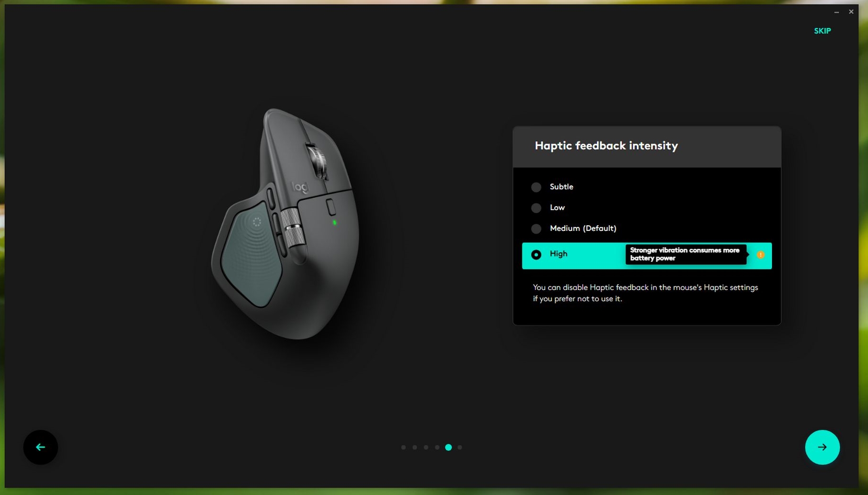868x495 pixels.
Task: Go to the first page indicator dot
Action: [x=404, y=447]
